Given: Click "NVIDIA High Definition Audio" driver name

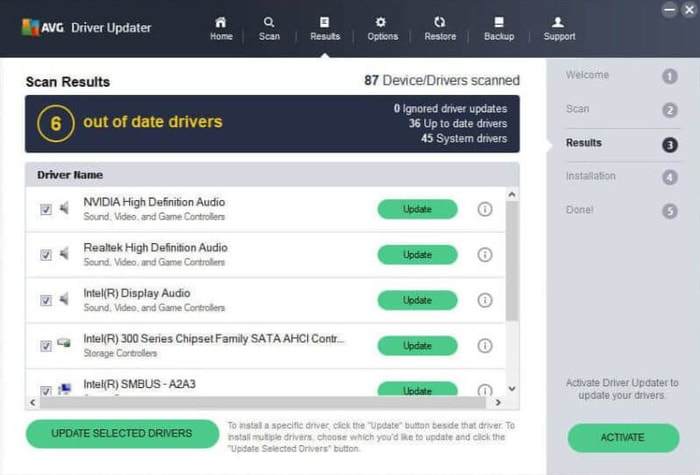Looking at the screenshot, I should click(x=154, y=202).
